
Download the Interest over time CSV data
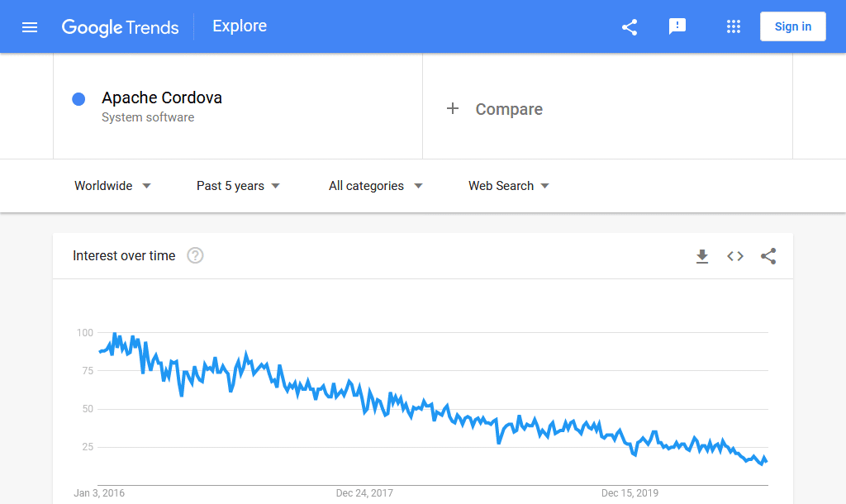(x=702, y=256)
